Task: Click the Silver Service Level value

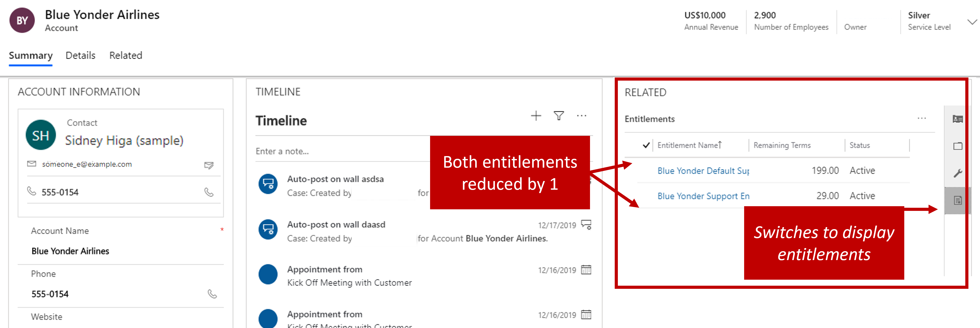Action: (x=919, y=15)
